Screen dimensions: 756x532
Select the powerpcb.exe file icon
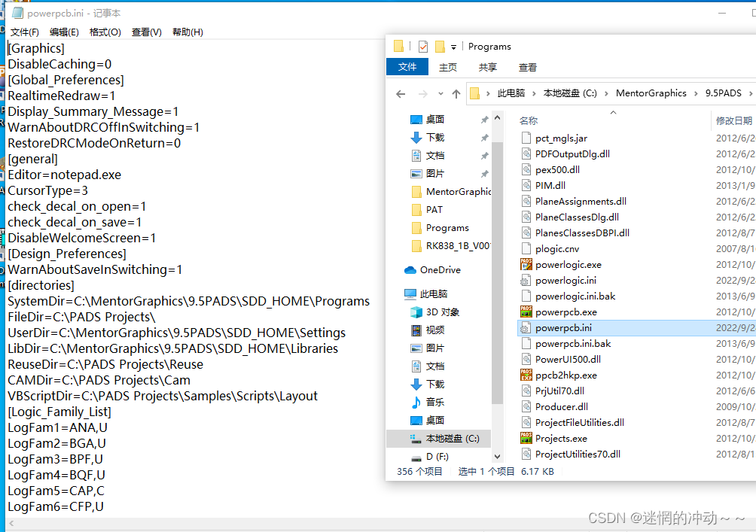[x=526, y=312]
